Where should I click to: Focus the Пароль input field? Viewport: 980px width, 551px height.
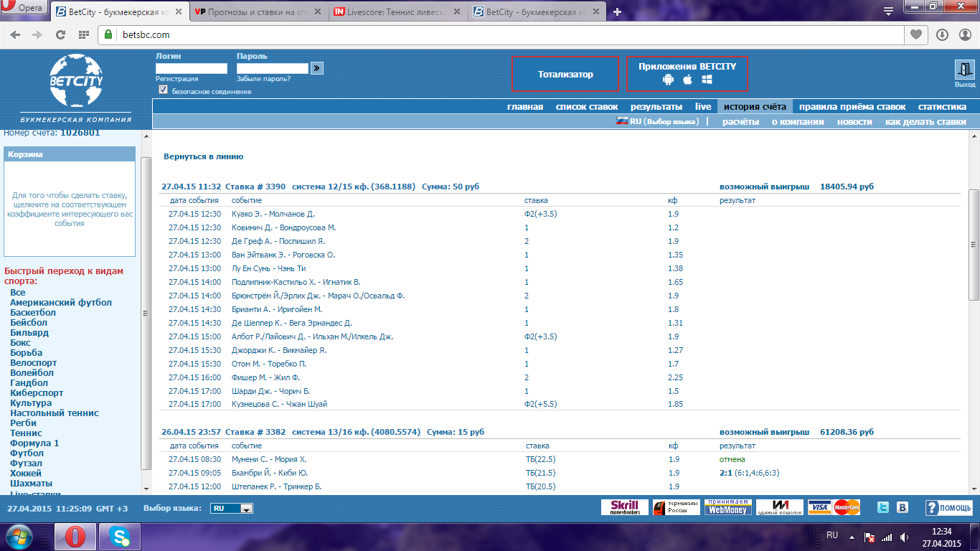pyautogui.click(x=273, y=68)
